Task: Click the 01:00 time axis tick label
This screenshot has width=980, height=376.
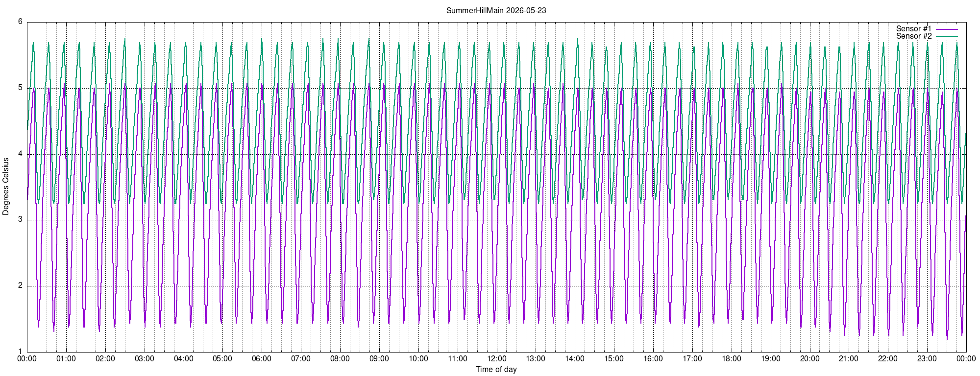Action: [x=66, y=359]
